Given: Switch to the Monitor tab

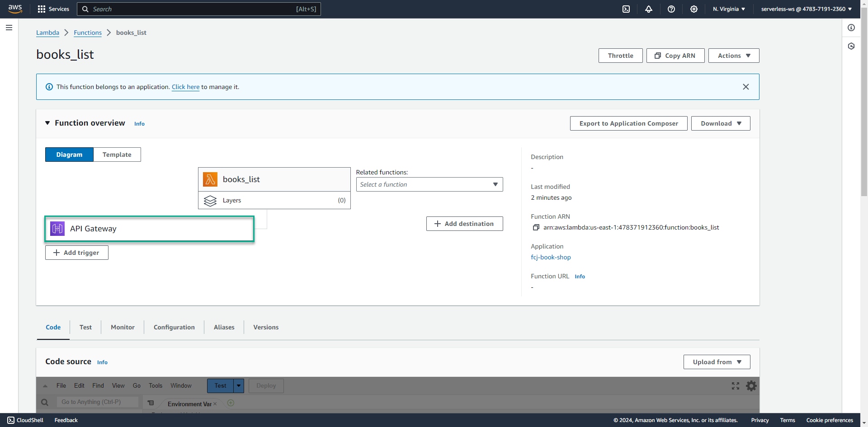Looking at the screenshot, I should click(x=123, y=327).
